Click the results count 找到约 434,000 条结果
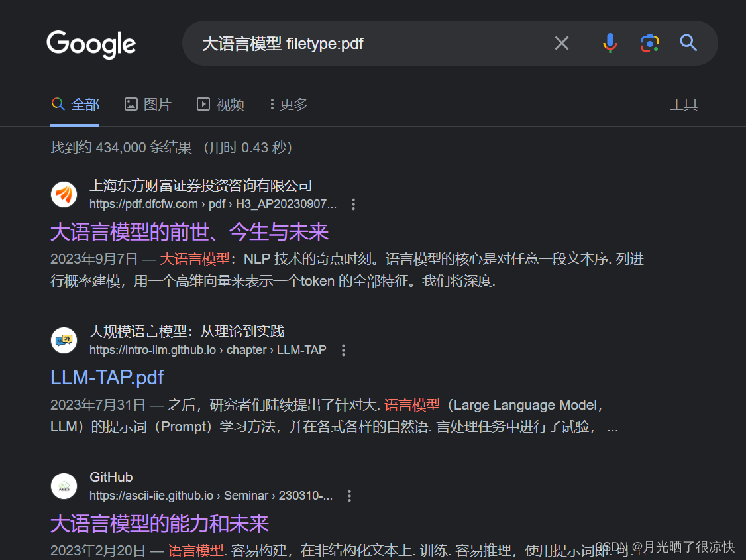The height and width of the screenshot is (560, 746). pyautogui.click(x=121, y=148)
